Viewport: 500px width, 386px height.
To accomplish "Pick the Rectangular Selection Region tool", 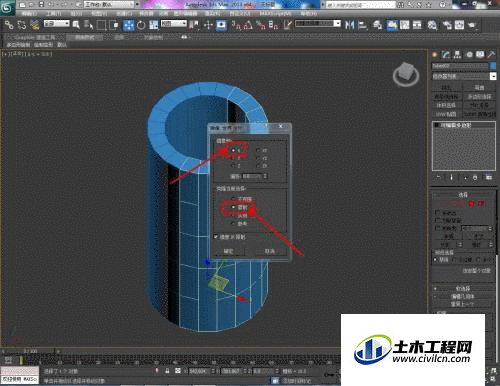I will (x=101, y=25).
